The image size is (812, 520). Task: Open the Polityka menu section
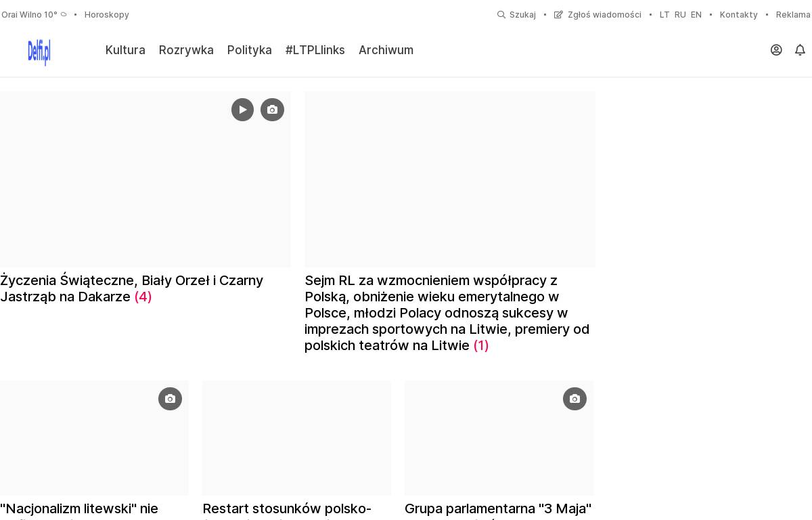tap(250, 50)
